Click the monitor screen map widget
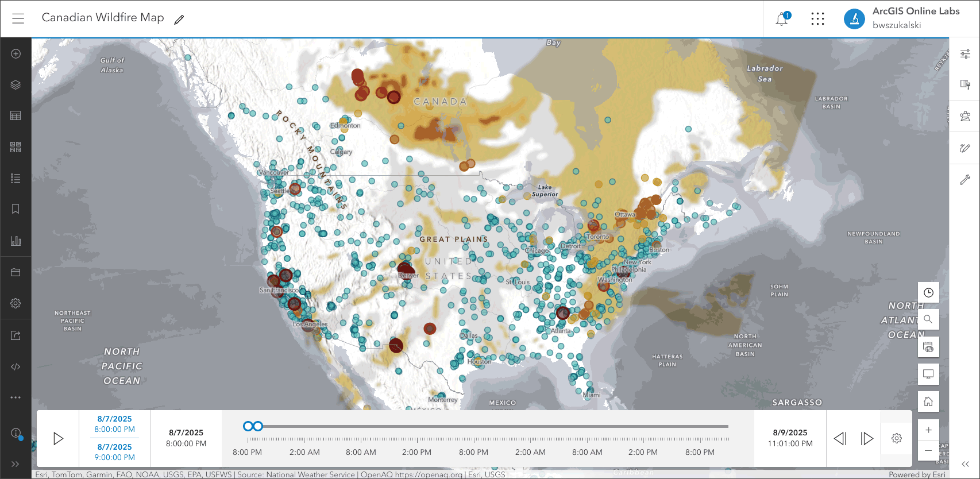980x479 pixels. [928, 374]
